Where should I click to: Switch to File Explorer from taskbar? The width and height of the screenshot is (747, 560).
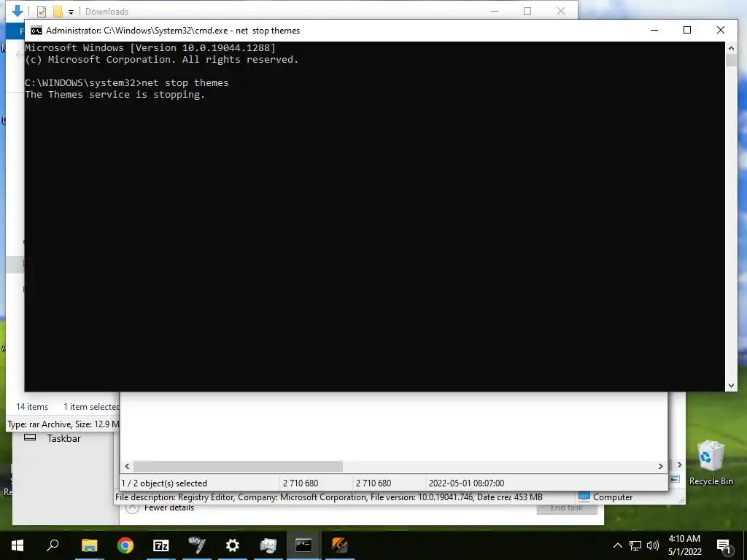89,545
